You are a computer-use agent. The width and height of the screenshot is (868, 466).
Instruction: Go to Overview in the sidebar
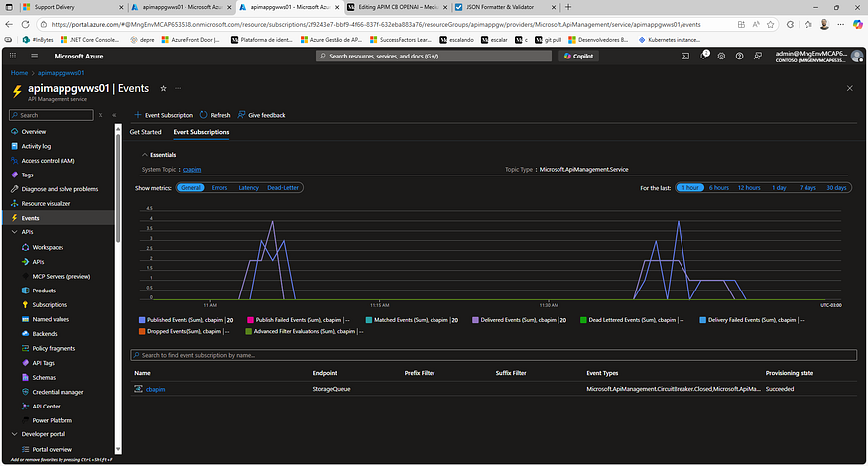click(33, 132)
